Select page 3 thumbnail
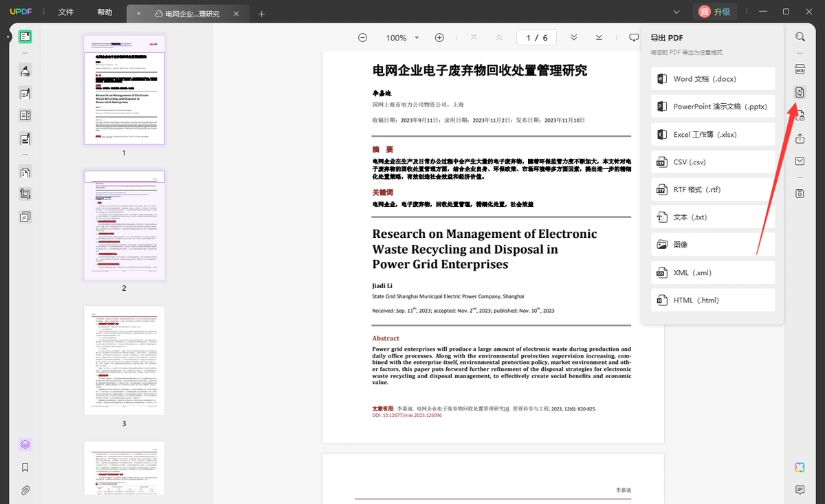 point(124,360)
